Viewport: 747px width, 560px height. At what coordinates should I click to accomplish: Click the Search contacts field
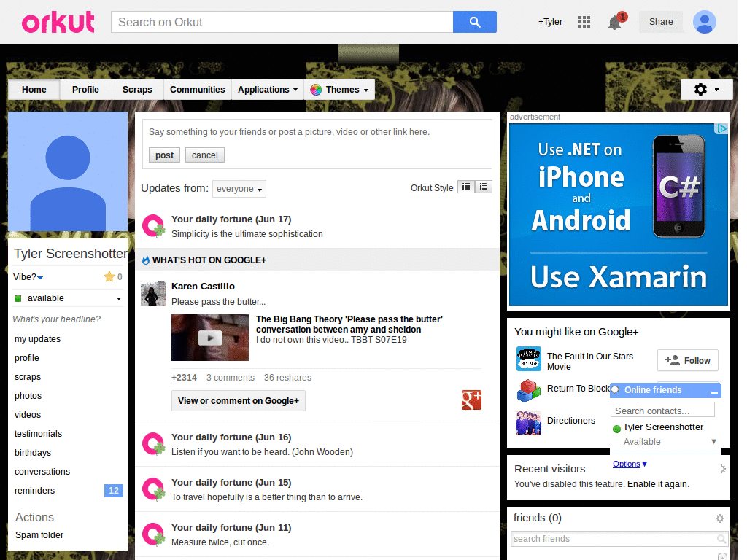[x=662, y=411]
